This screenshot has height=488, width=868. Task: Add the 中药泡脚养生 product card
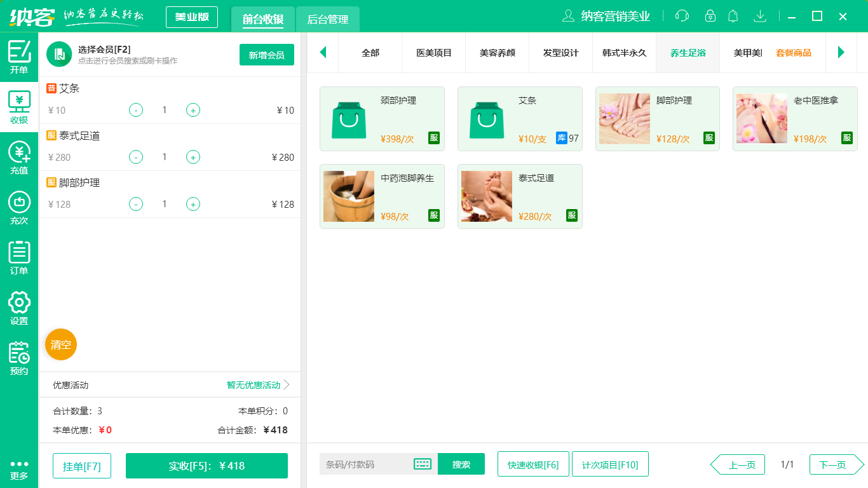pos(382,196)
